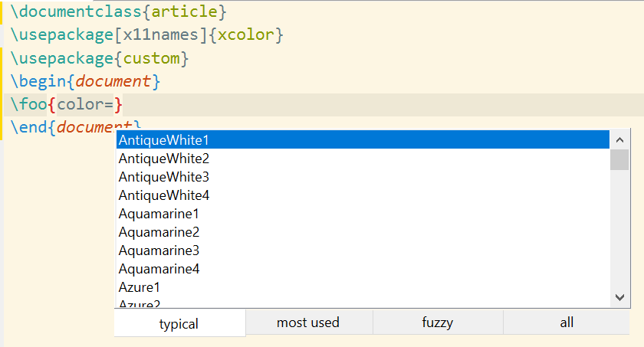
Task: Choose Aquamarine1 completion
Action: [x=363, y=214]
